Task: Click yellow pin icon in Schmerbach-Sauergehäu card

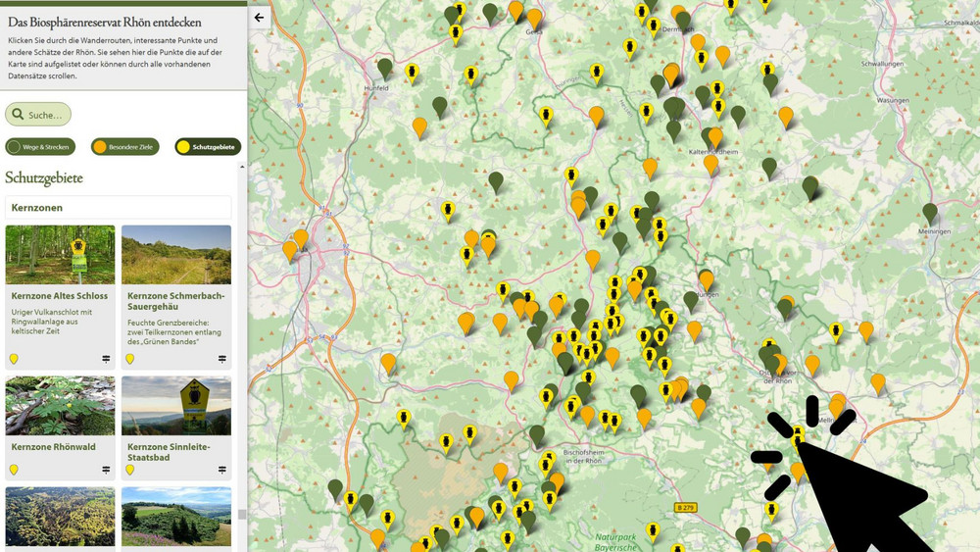Action: 129,359
